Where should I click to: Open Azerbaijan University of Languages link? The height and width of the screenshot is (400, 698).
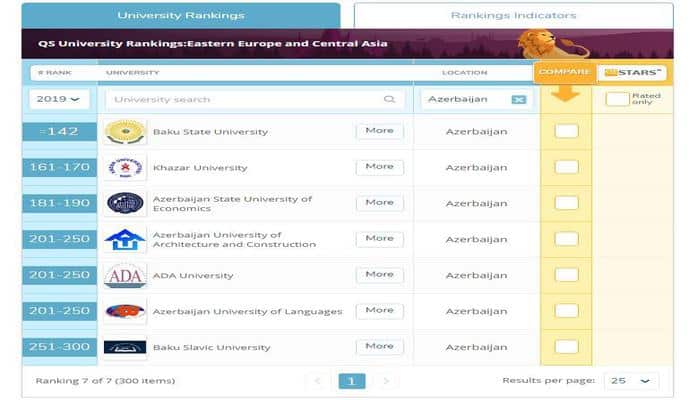coord(247,312)
